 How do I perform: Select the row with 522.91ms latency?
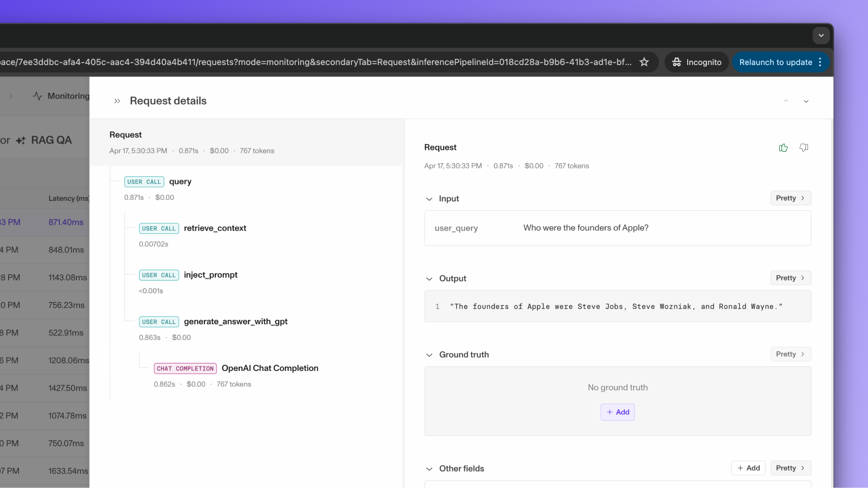(45, 333)
